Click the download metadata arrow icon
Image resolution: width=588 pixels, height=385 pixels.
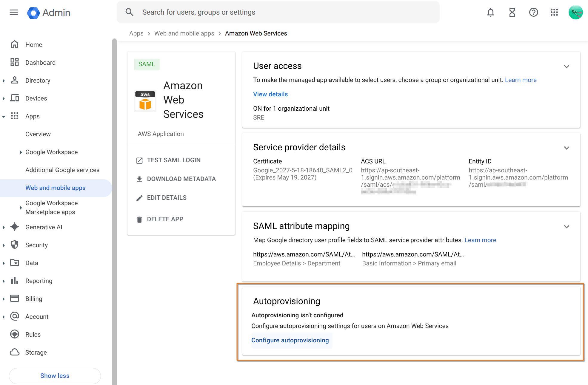[x=139, y=179]
